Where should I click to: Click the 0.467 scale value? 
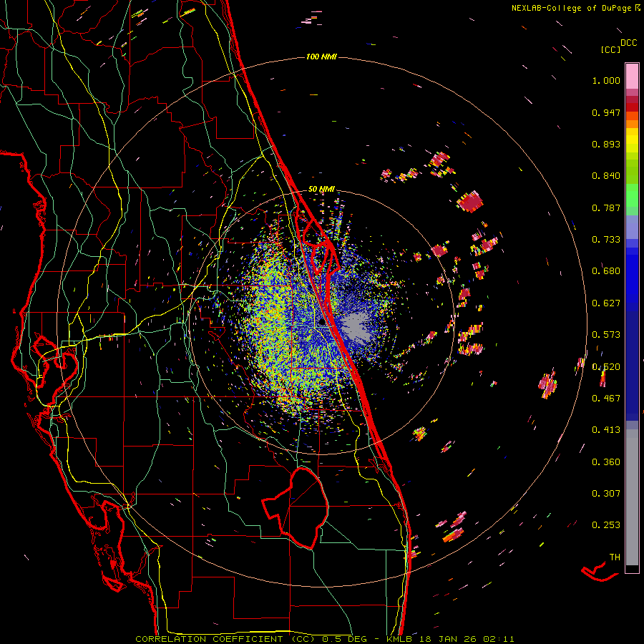point(606,399)
